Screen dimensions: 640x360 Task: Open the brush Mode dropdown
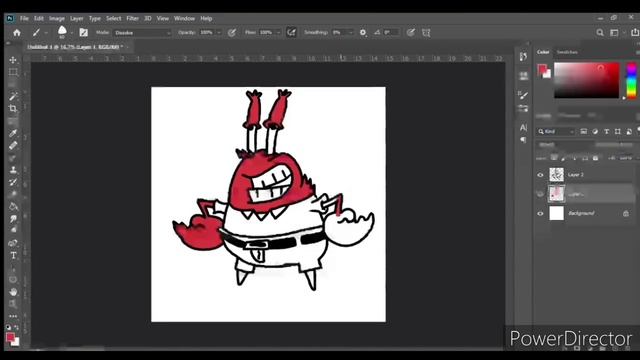click(x=142, y=33)
